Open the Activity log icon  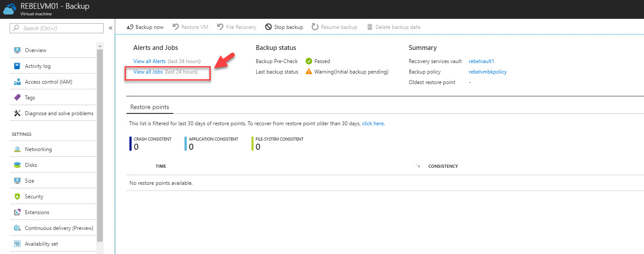tap(17, 66)
